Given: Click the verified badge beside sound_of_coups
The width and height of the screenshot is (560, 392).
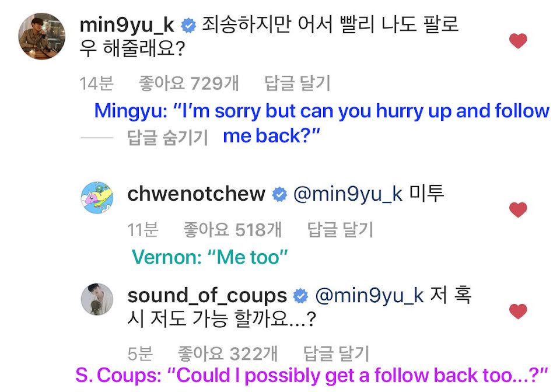Looking at the screenshot, I should coord(300,296).
